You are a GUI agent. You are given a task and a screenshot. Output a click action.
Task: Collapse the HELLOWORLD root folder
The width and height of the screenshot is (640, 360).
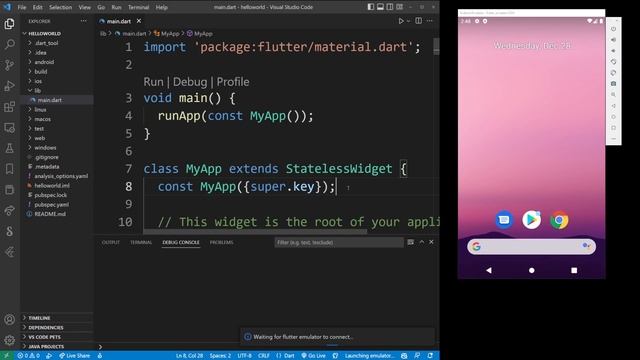click(x=44, y=33)
